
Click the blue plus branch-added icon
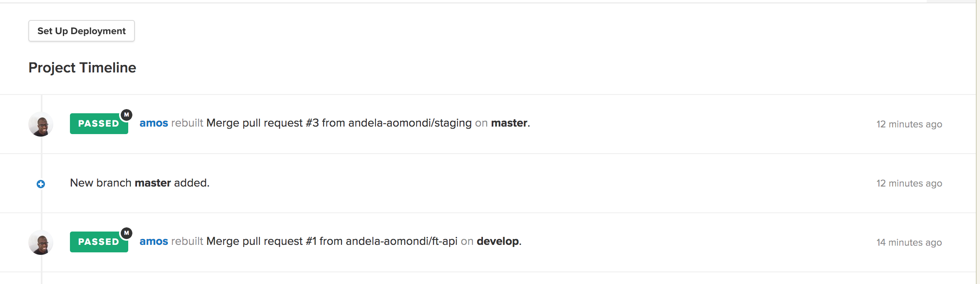click(x=41, y=184)
